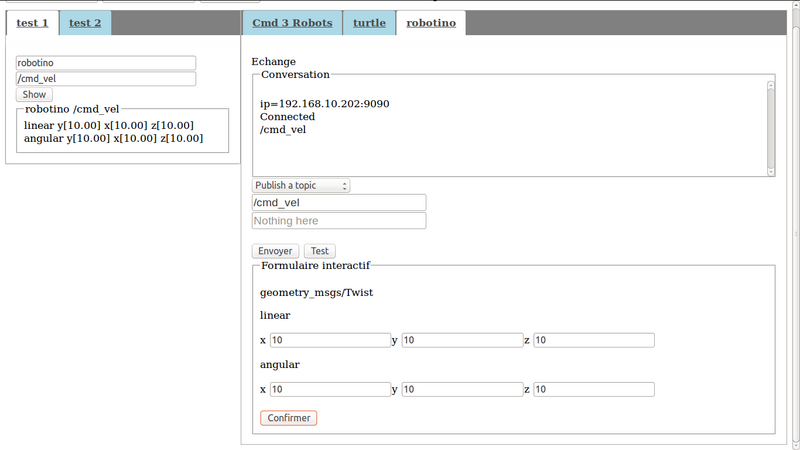Open the Publish a topic dropdown

point(301,186)
